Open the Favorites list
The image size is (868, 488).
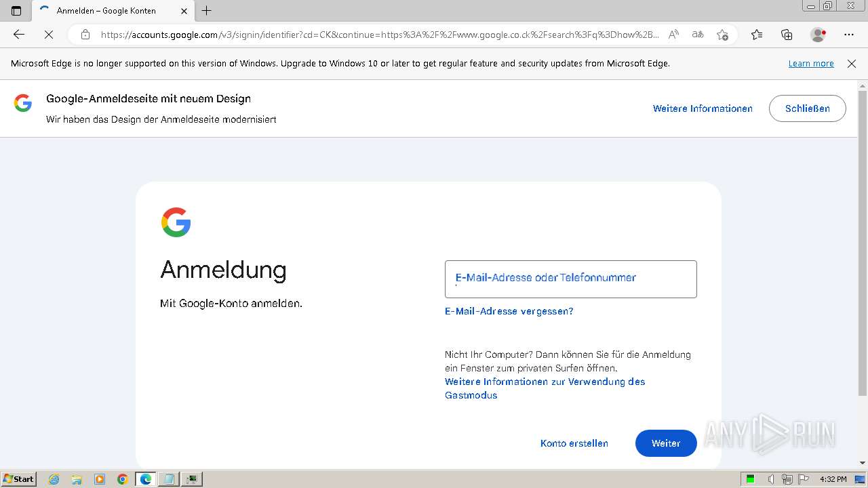click(x=757, y=35)
